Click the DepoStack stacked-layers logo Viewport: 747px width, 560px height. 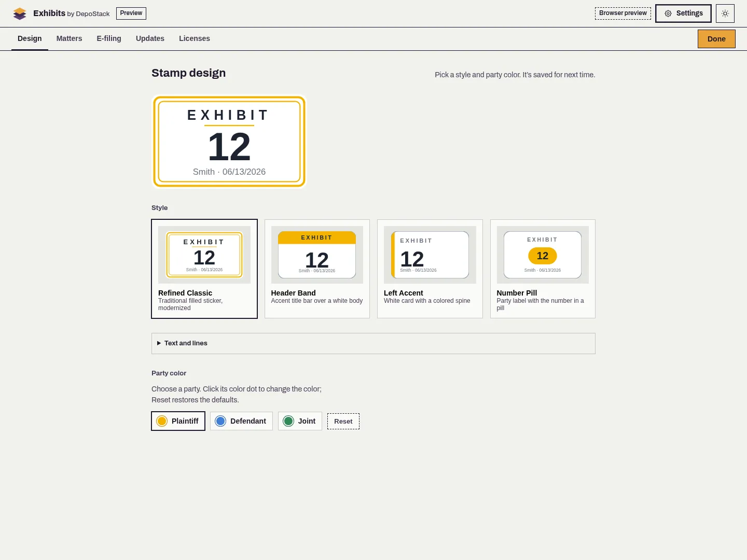pyautogui.click(x=20, y=13)
